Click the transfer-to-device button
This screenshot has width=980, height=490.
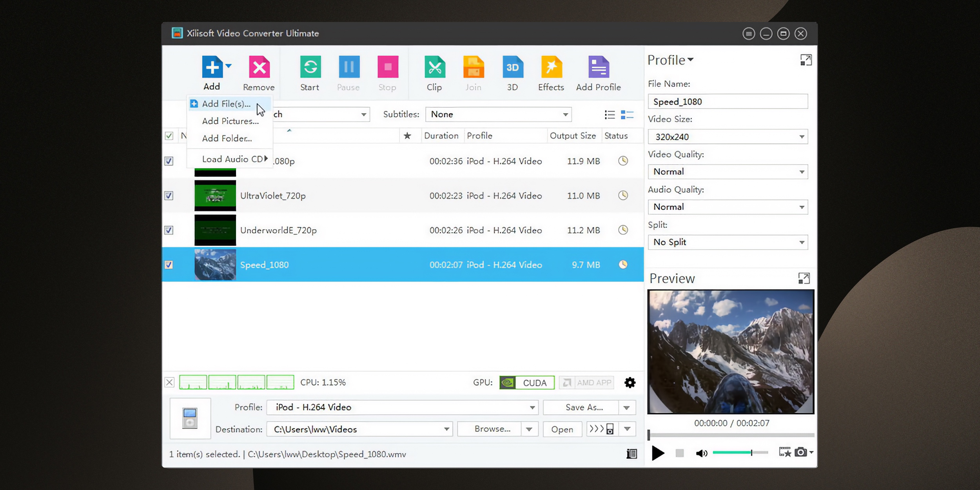(x=603, y=429)
